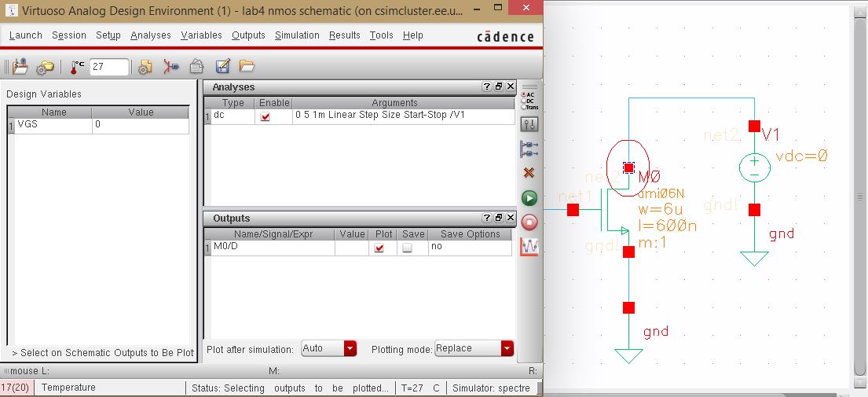Screen dimensions: 868x397
Task: Stop simulation with red stop button
Action: point(529,222)
